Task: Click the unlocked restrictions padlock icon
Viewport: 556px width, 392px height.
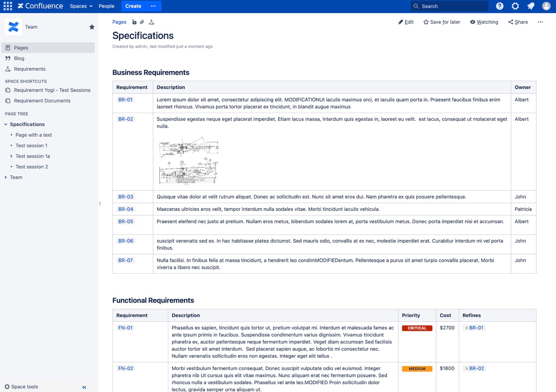Action: (134, 22)
